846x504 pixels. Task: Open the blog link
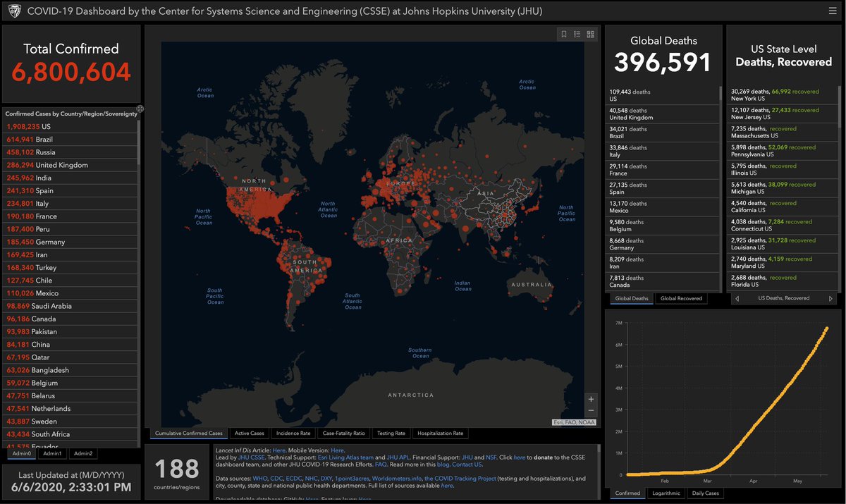pos(442,465)
